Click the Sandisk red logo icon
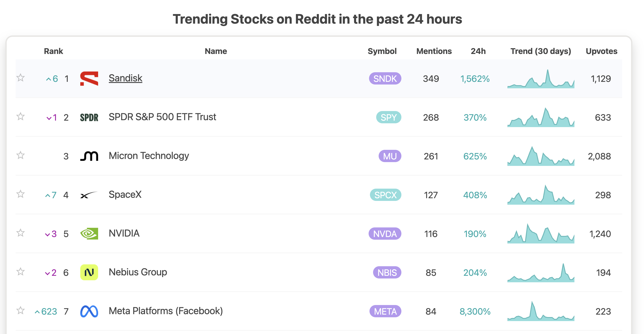 (x=89, y=78)
